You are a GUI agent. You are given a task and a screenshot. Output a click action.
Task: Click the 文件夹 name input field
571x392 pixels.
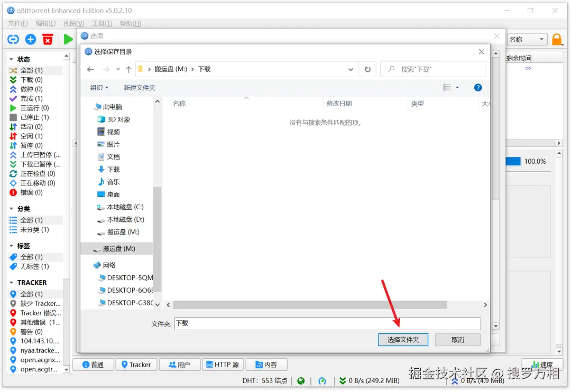click(x=327, y=323)
